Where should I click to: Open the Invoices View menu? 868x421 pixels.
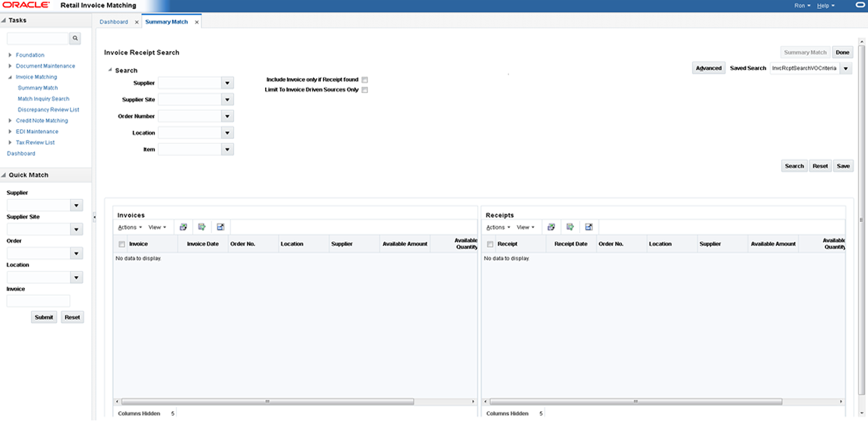point(157,227)
